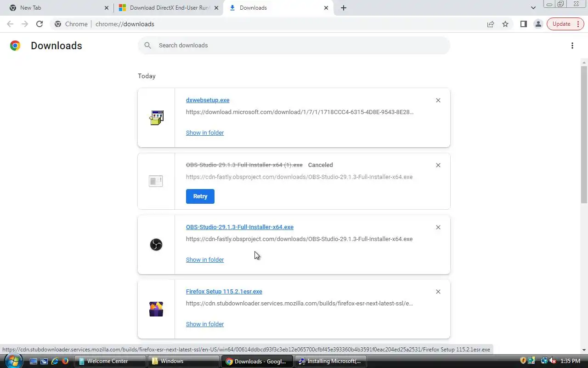Launch Firefox from quick launch
Viewport: 588px width, 368px height.
tap(65, 362)
